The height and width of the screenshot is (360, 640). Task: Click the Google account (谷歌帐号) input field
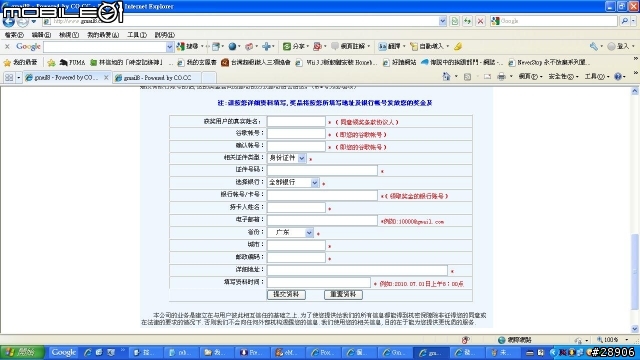tap(296, 134)
